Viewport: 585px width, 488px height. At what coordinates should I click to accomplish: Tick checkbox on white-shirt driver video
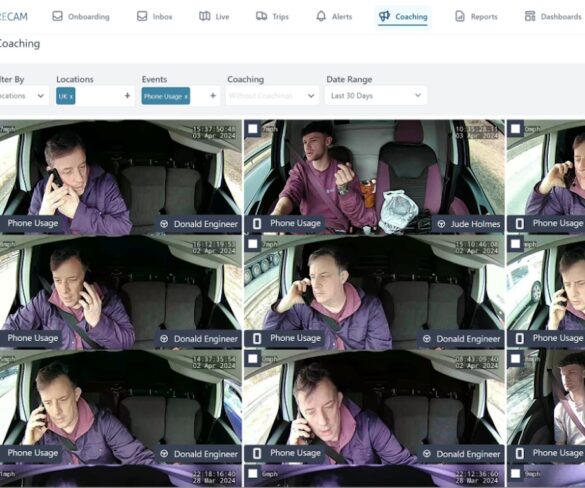point(516,359)
